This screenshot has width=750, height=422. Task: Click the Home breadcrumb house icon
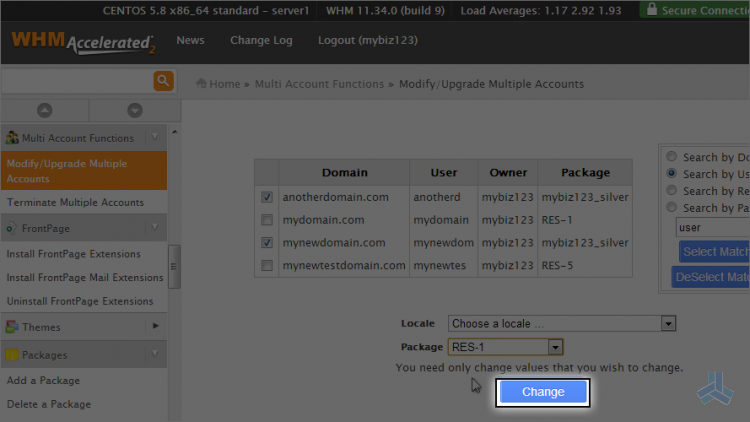[x=202, y=84]
